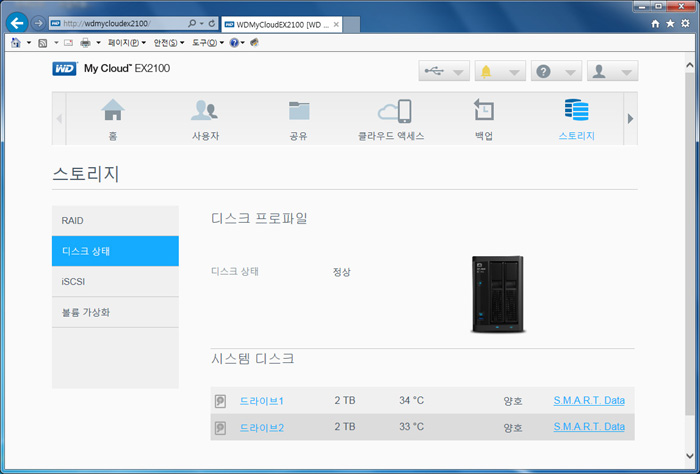Viewport: 700px width, 474px height.
Task: Expand the Home page dropdown arrow in command bar
Action: pos(29,43)
